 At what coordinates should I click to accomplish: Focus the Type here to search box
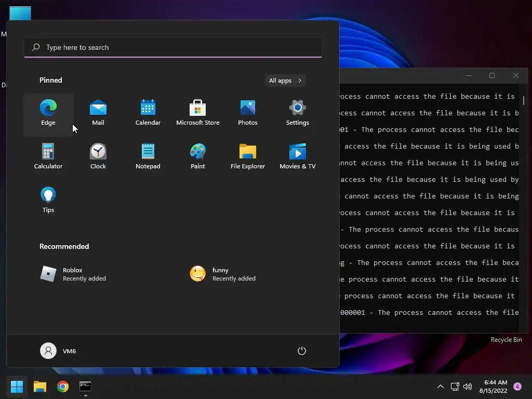pyautogui.click(x=173, y=47)
